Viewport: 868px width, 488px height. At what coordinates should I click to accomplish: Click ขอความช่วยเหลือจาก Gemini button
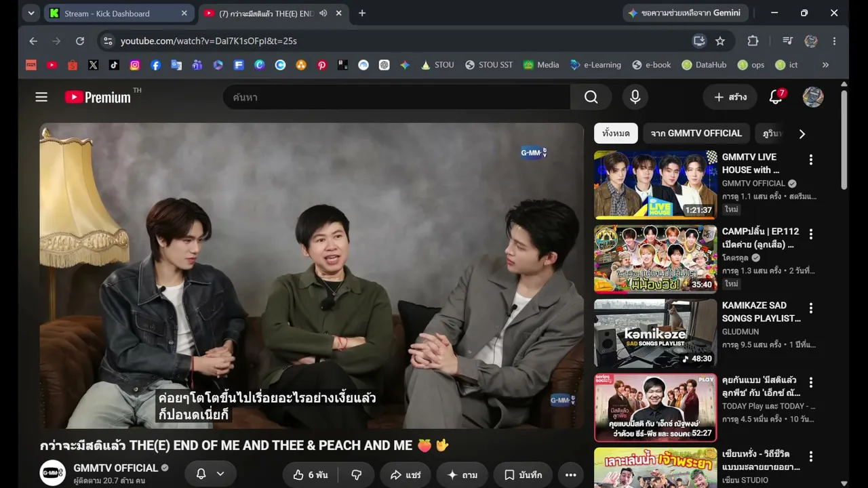coord(686,13)
